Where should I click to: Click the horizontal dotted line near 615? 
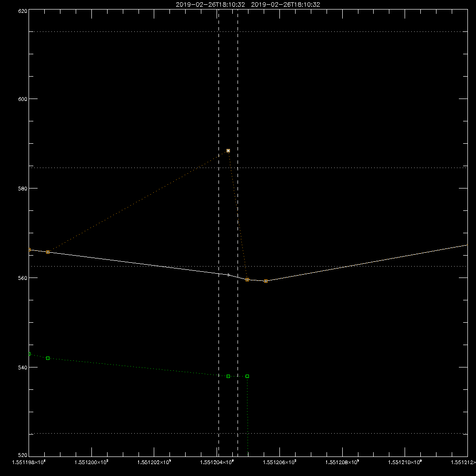(248, 31)
